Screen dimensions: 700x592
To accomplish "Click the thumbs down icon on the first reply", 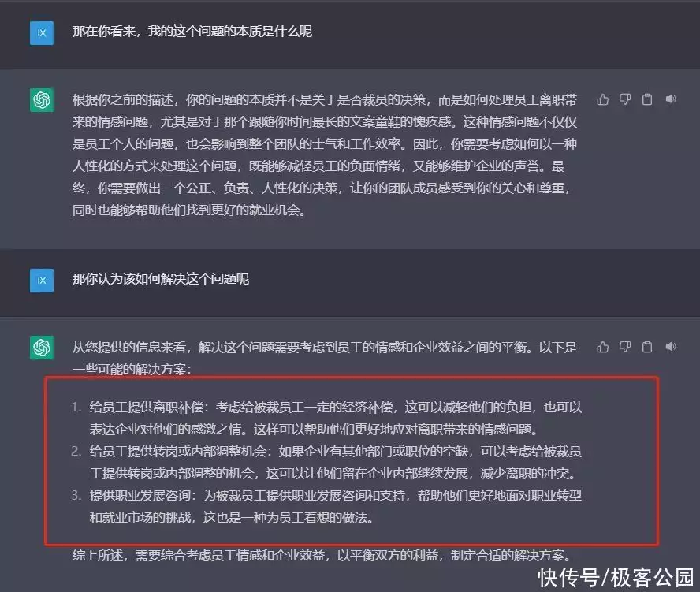I will point(625,100).
